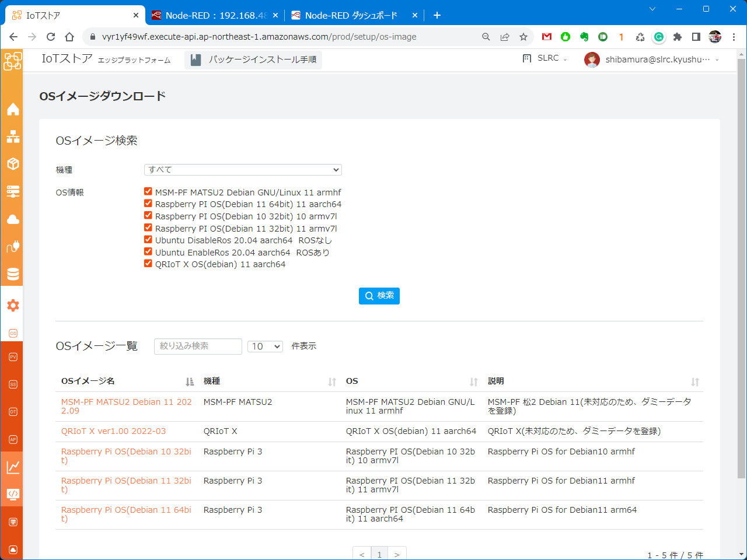The width and height of the screenshot is (747, 560).
Task: Uncheck Raspberry PI OS Debian 10 32bit armv7l
Action: tap(148, 215)
